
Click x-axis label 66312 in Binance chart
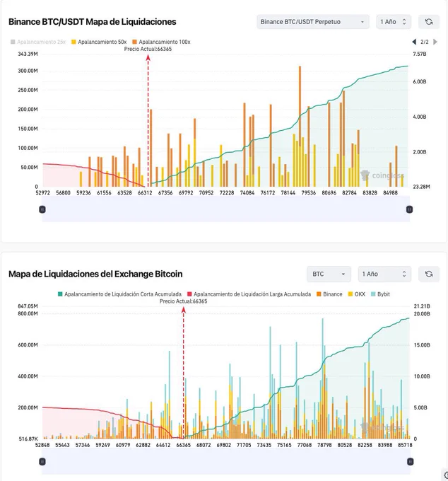point(145,192)
